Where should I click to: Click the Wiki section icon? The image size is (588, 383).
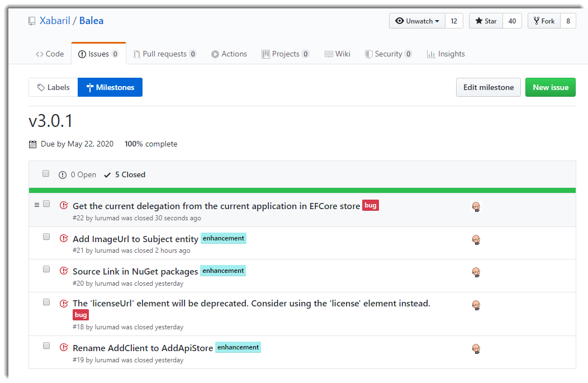[329, 54]
